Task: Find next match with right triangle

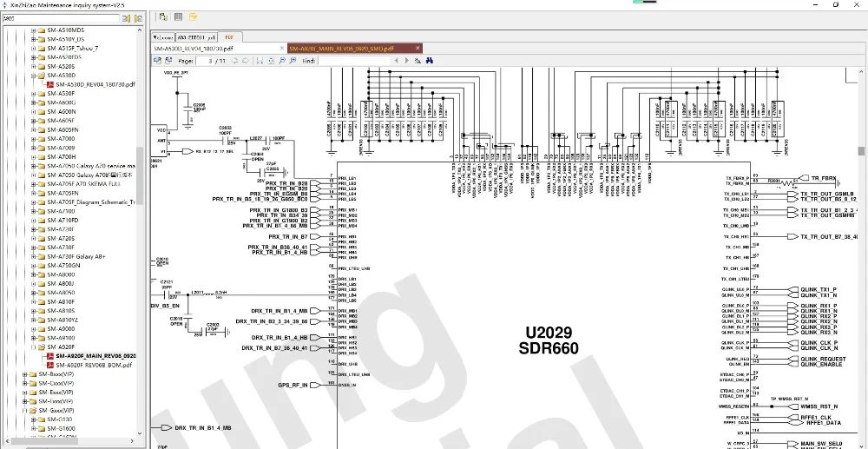Action: (x=407, y=60)
